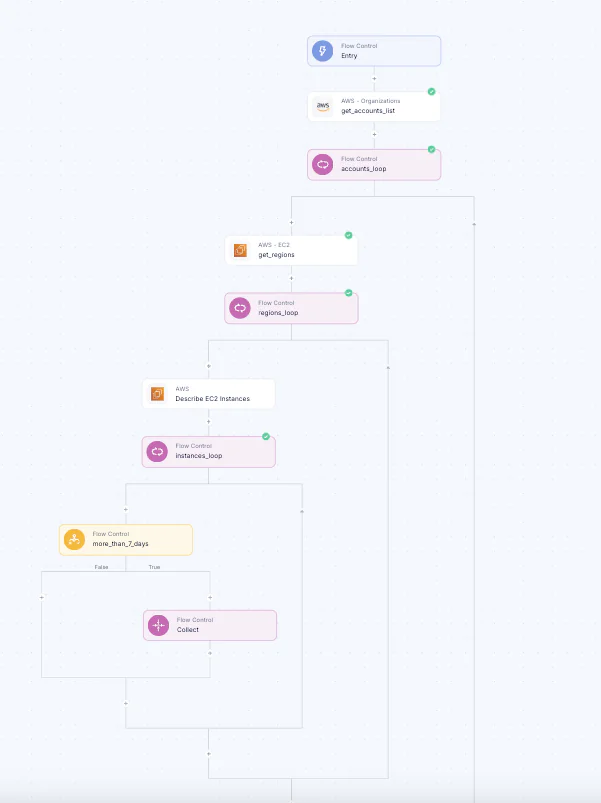Click green check badge on instances_loop
The height and width of the screenshot is (803, 601).
pyautogui.click(x=266, y=436)
